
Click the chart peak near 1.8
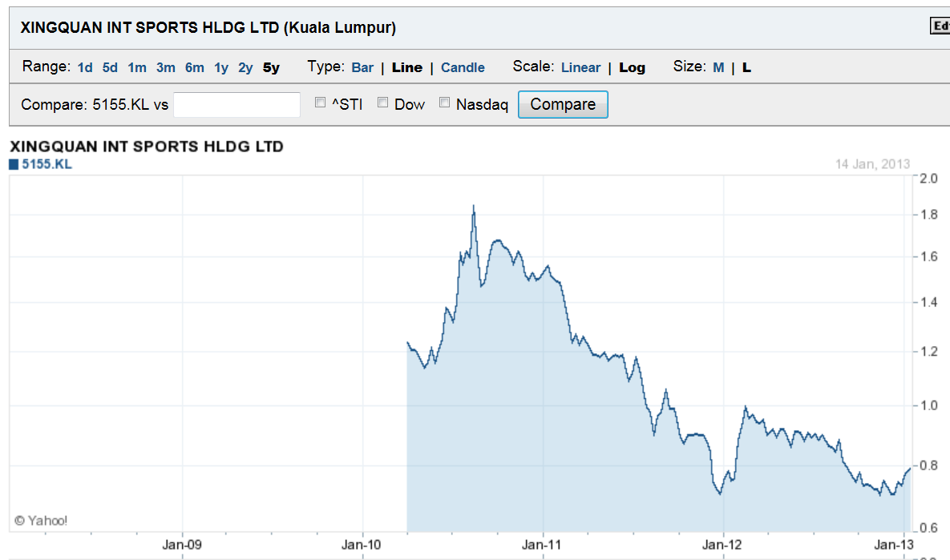(x=474, y=207)
